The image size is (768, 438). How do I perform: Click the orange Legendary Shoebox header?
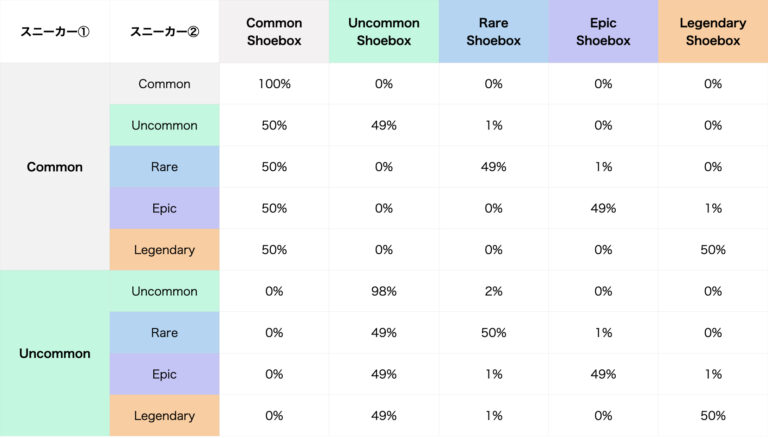tap(713, 32)
